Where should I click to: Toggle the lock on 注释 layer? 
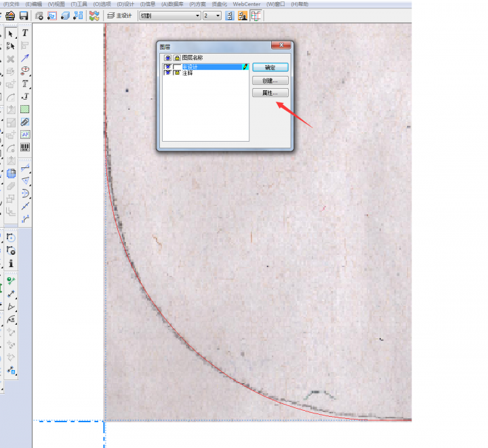[x=177, y=73]
